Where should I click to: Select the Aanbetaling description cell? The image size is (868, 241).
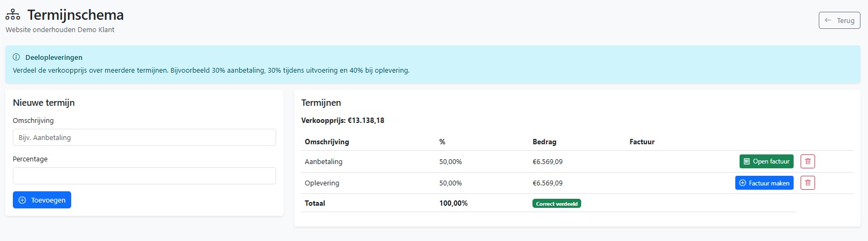point(324,161)
